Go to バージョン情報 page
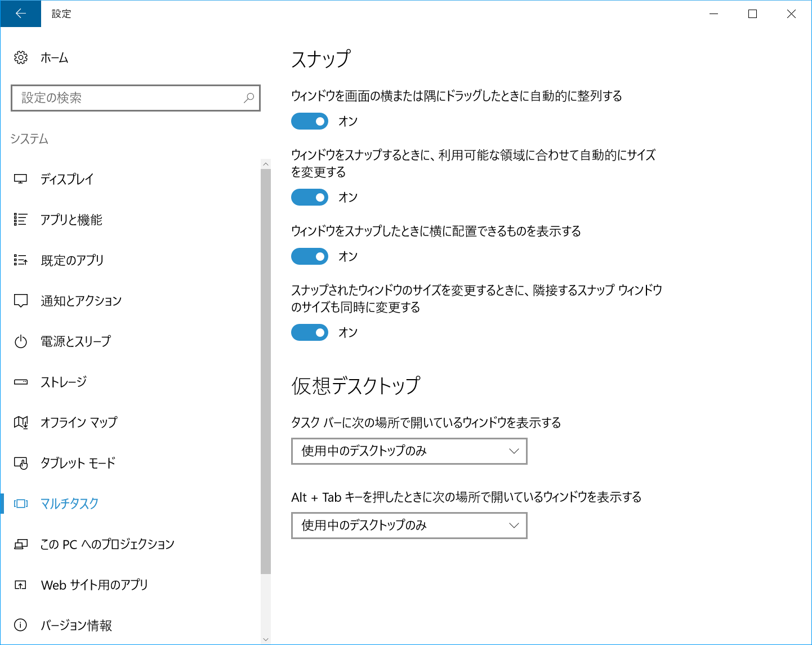The width and height of the screenshot is (812, 645). [x=76, y=625]
